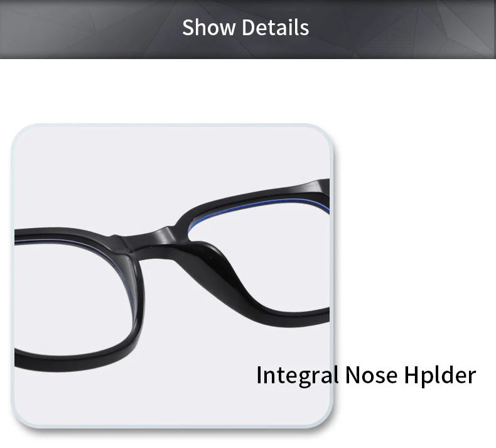Image resolution: width=496 pixels, height=448 pixels.
Task: Click the "Integral Nose Hplder" caption
Action: pos(366,376)
